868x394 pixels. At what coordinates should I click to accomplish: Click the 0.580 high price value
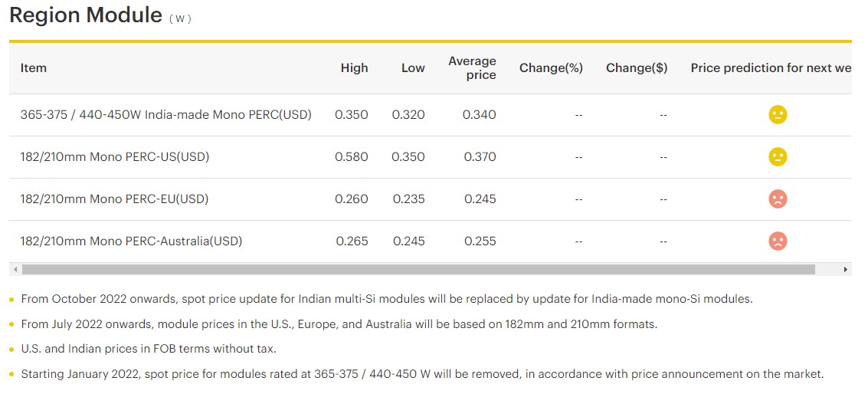[x=352, y=157]
